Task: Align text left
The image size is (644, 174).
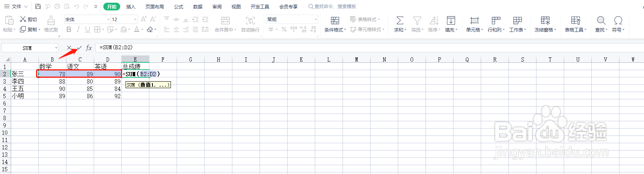Action: (x=167, y=29)
